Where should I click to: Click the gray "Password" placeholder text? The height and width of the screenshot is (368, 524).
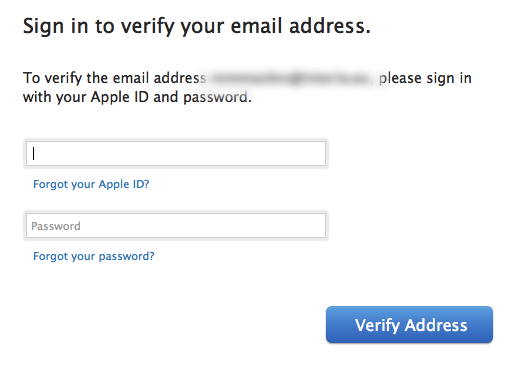tap(56, 226)
